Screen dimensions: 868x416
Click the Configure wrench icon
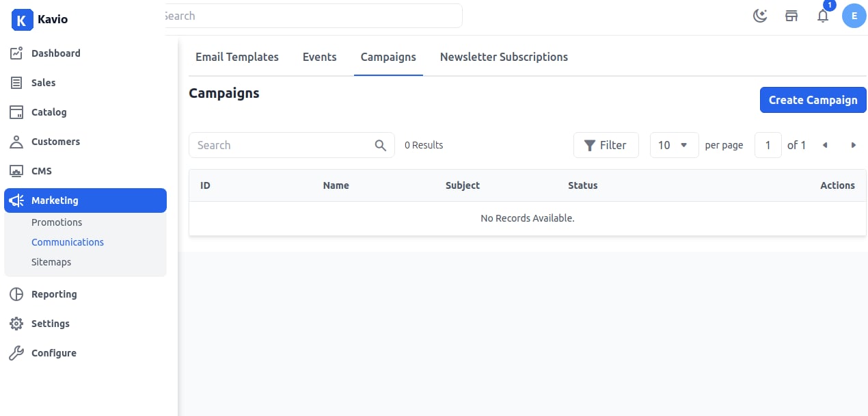pos(16,353)
